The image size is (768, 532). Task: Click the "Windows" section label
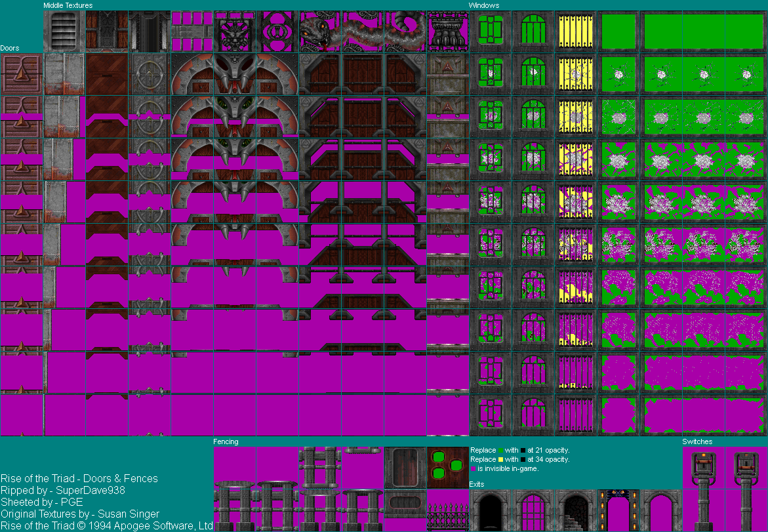coord(484,5)
